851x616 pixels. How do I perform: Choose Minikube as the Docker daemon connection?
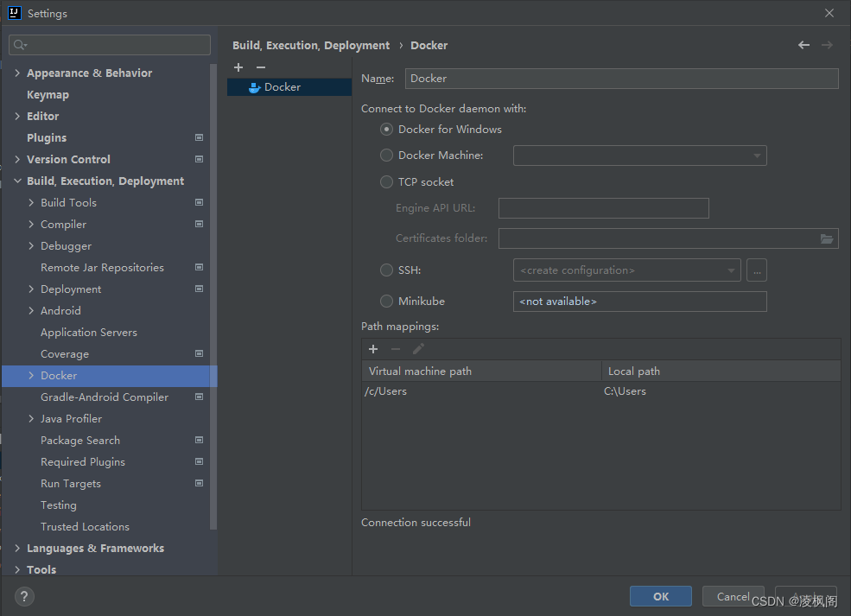coord(386,301)
